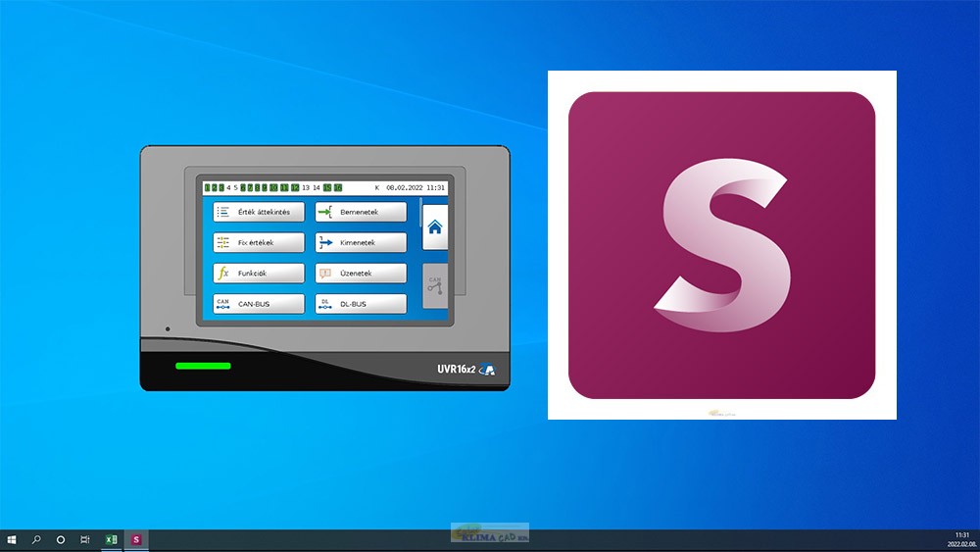Select the Fix értékek sliders icon
This screenshot has height=552, width=980.
tap(223, 242)
